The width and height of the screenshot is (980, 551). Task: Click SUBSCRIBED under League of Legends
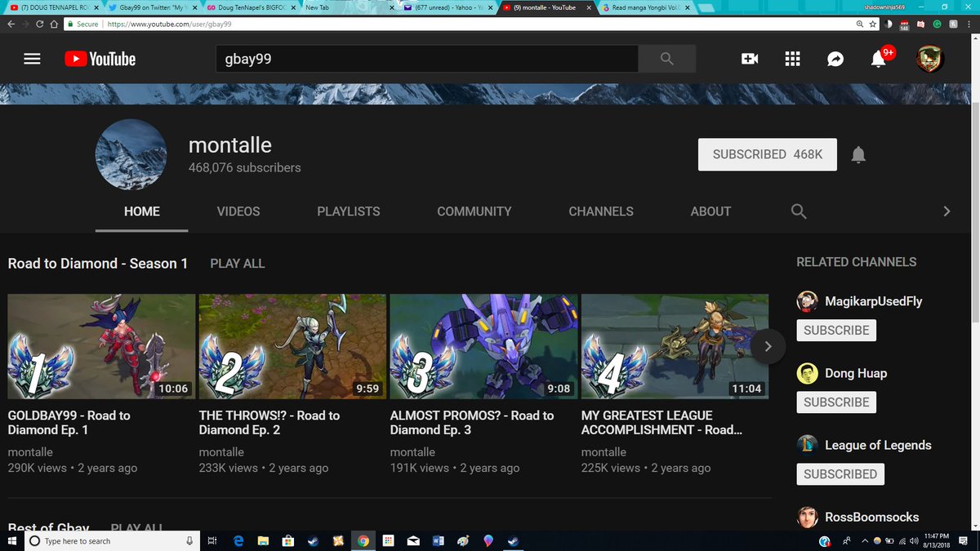(840, 474)
